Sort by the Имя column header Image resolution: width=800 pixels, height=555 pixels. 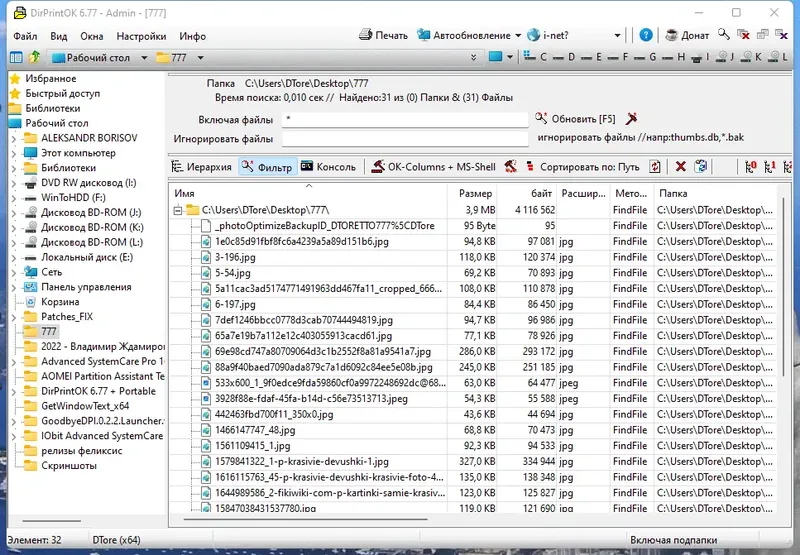(309, 193)
